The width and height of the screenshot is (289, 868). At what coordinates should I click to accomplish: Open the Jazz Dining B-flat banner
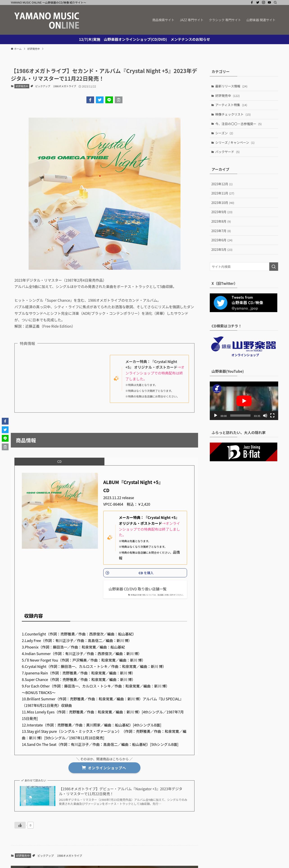(244, 452)
